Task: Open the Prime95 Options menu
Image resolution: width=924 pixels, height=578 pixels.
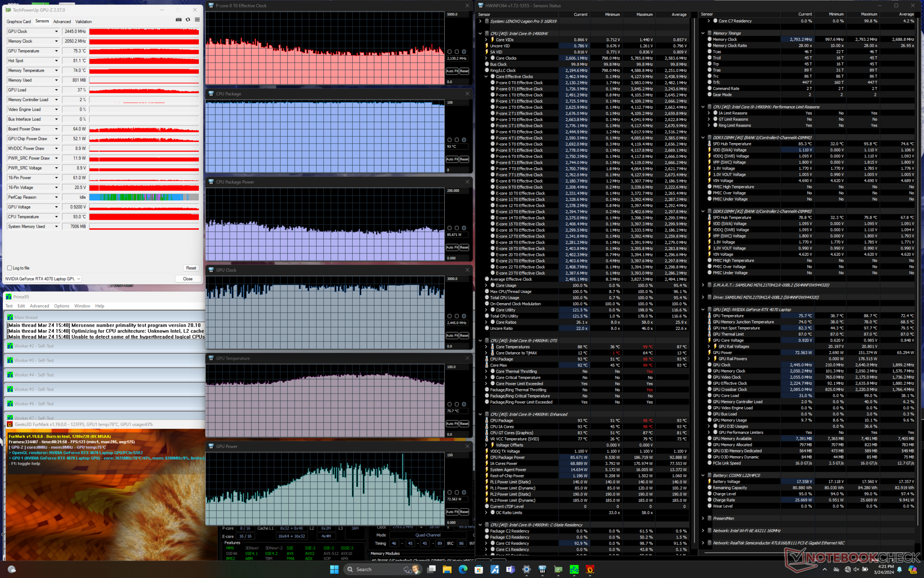Action: coord(61,306)
